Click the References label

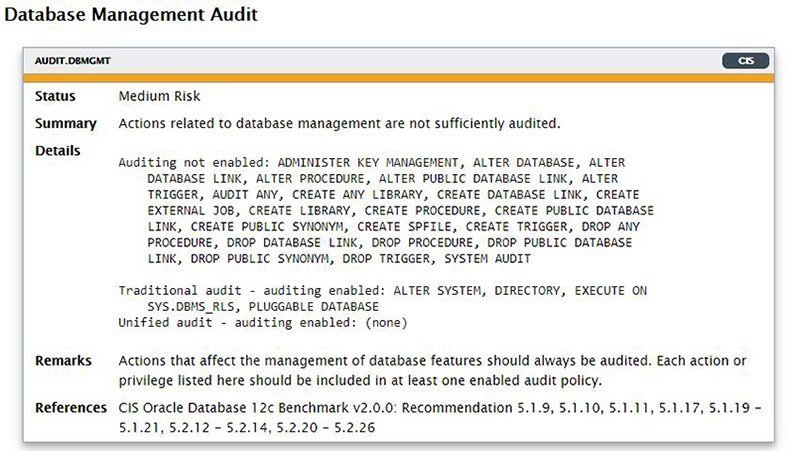pos(71,408)
